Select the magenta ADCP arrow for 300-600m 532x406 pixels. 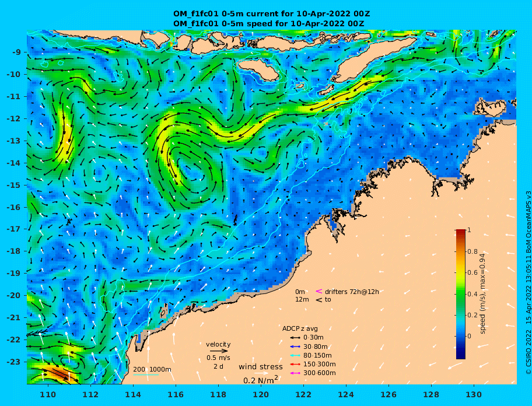[x=295, y=373]
